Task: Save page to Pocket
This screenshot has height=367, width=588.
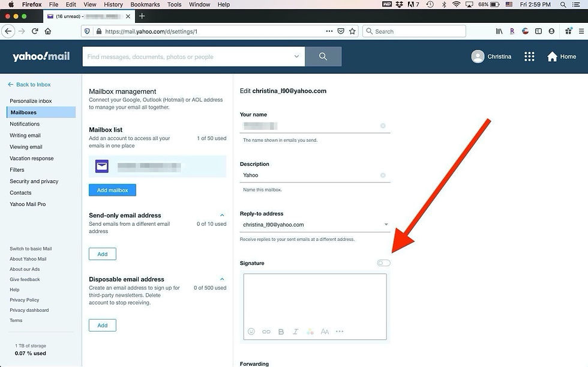Action: tap(341, 31)
